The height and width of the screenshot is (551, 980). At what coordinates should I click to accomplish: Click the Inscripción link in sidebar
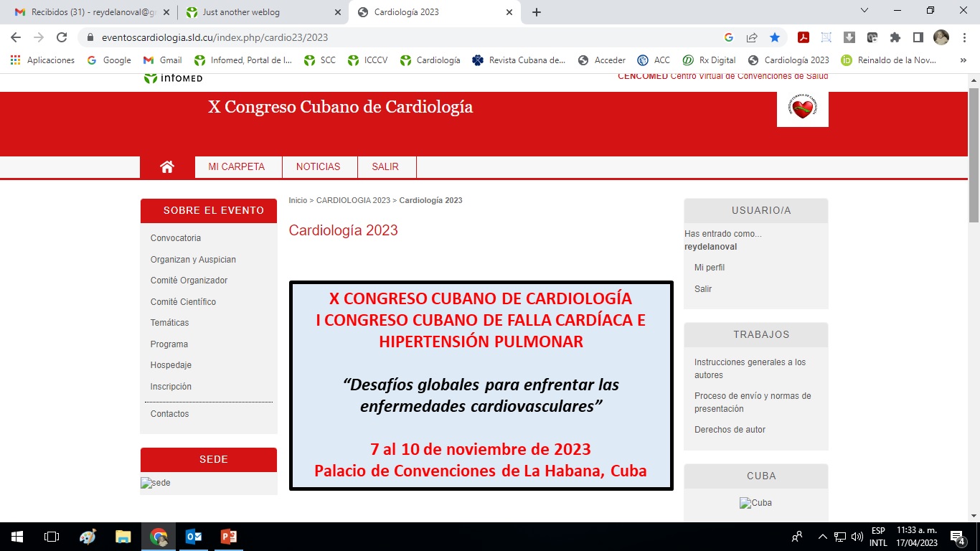click(171, 387)
